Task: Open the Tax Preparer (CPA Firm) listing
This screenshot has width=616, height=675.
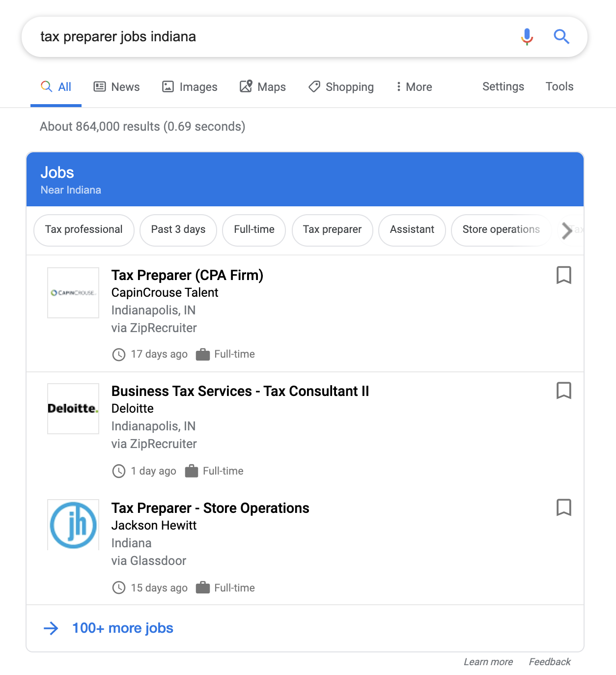Action: [x=187, y=275]
